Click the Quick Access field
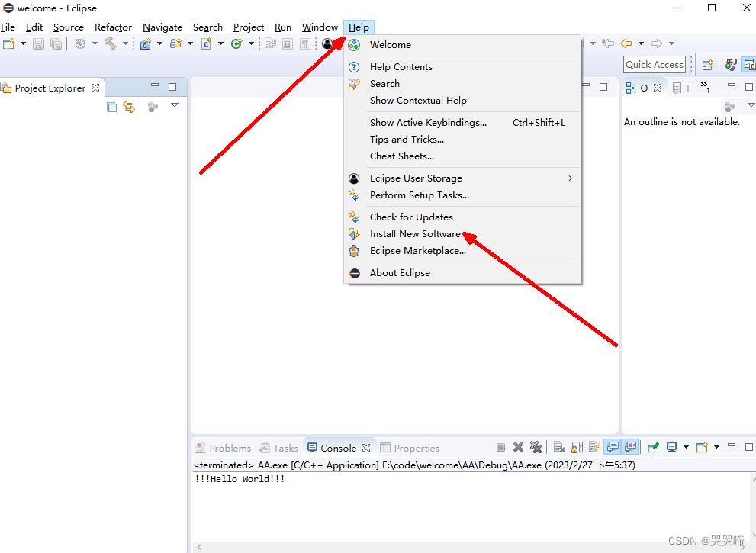The image size is (756, 553). tap(655, 65)
